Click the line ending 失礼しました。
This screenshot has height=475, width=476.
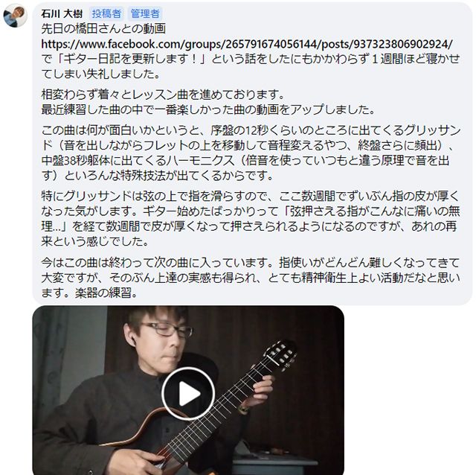100,74
